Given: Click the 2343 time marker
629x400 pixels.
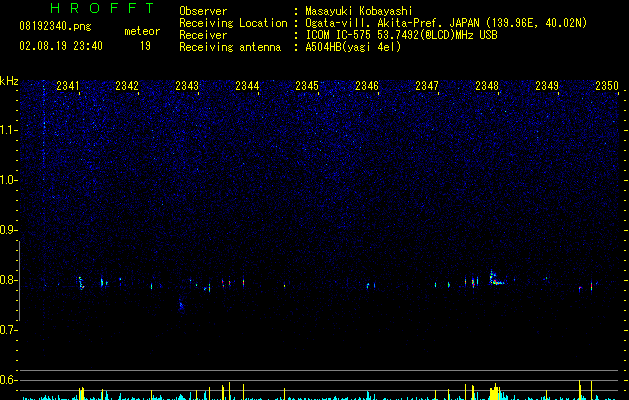Looking at the screenshot, I should point(187,85).
